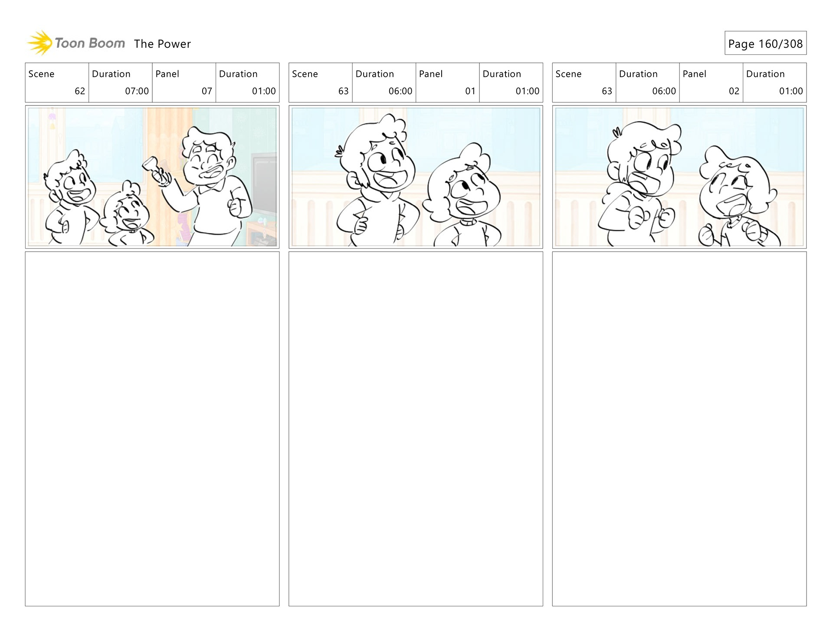Screen dimensions: 833x644
Task: Click middle column's 06:00 duration cell
Action: [x=384, y=82]
